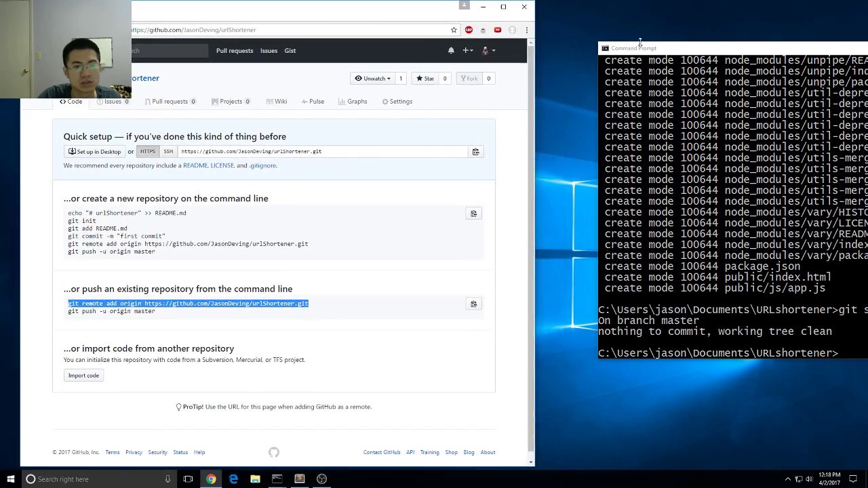Open the Training footer link
Viewport: 868px width, 488px height.
(x=429, y=452)
